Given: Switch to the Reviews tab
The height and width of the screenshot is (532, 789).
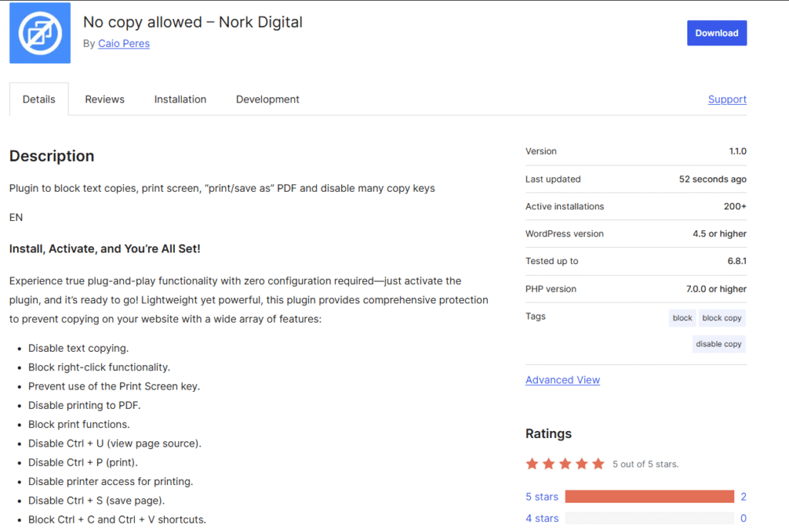Looking at the screenshot, I should 105,99.
